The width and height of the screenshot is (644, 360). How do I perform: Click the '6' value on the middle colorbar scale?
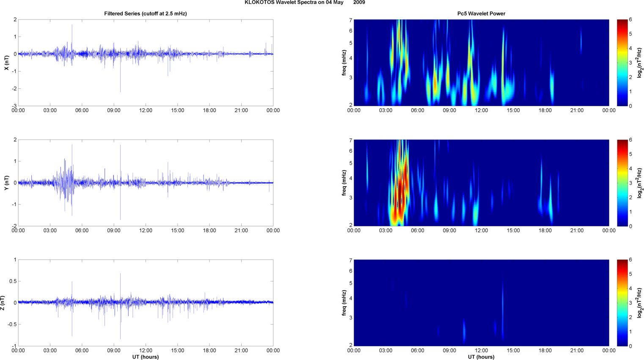coord(630,140)
